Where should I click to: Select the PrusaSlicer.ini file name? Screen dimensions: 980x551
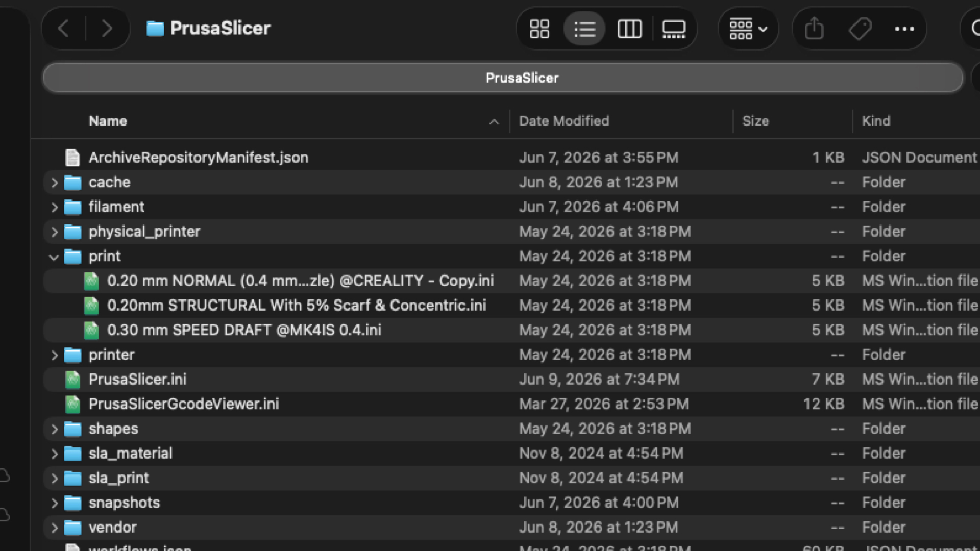[x=137, y=379]
